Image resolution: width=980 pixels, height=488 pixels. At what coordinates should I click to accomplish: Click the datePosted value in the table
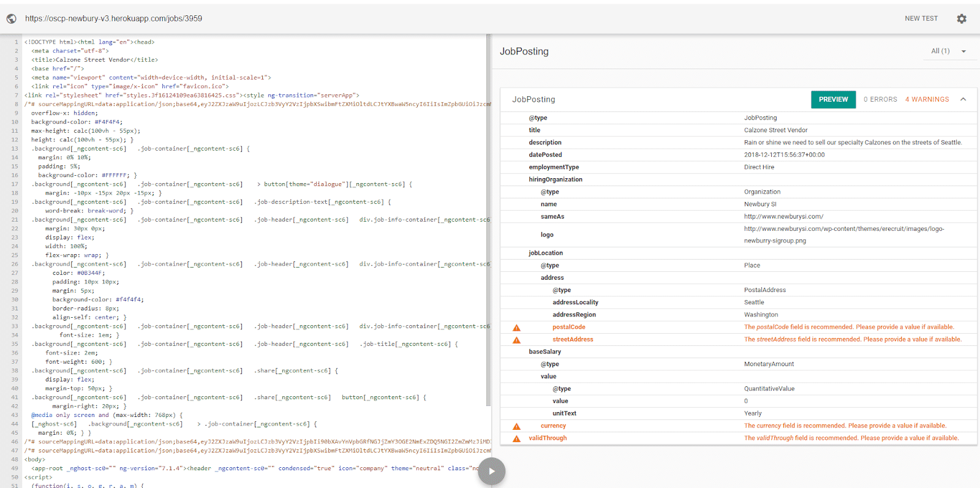click(784, 155)
